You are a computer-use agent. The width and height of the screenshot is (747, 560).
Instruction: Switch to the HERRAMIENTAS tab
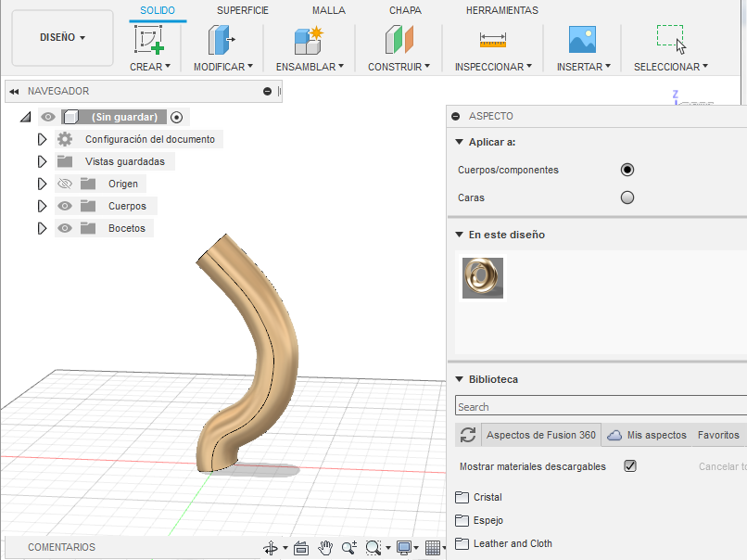pos(502,10)
